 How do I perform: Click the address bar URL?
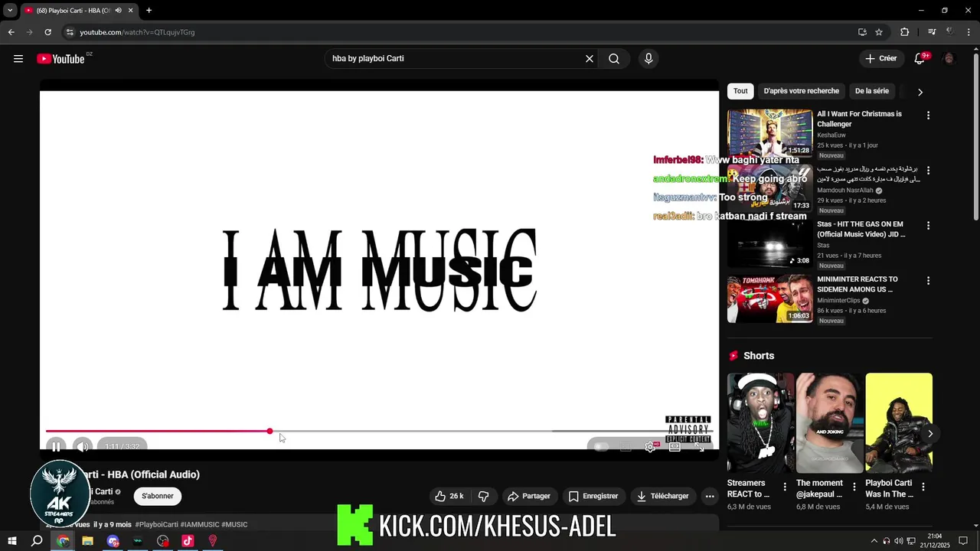137,32
